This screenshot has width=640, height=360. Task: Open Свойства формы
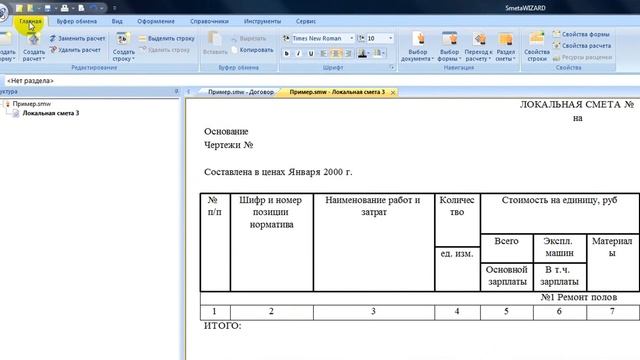tap(581, 34)
